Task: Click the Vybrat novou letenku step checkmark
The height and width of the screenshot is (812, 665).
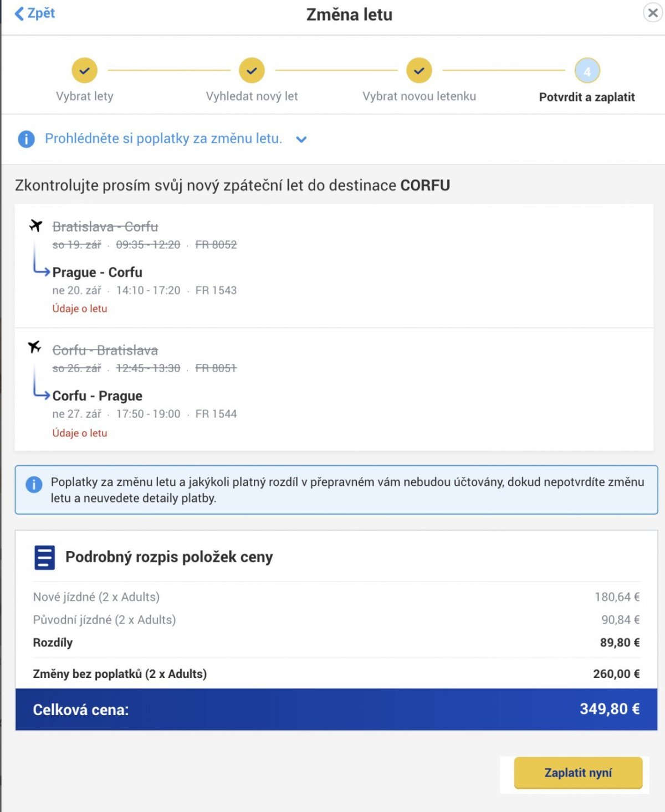Action: [419, 71]
